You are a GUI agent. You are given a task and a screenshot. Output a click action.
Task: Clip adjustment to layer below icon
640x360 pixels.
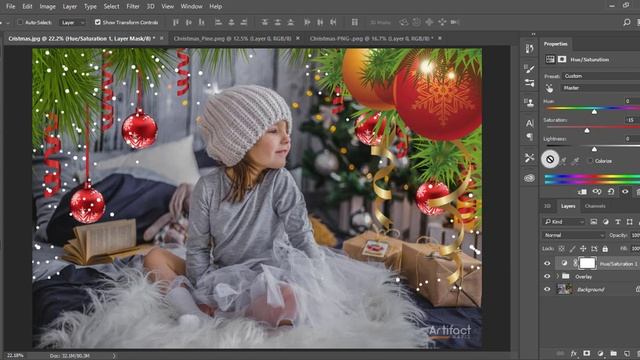582,191
